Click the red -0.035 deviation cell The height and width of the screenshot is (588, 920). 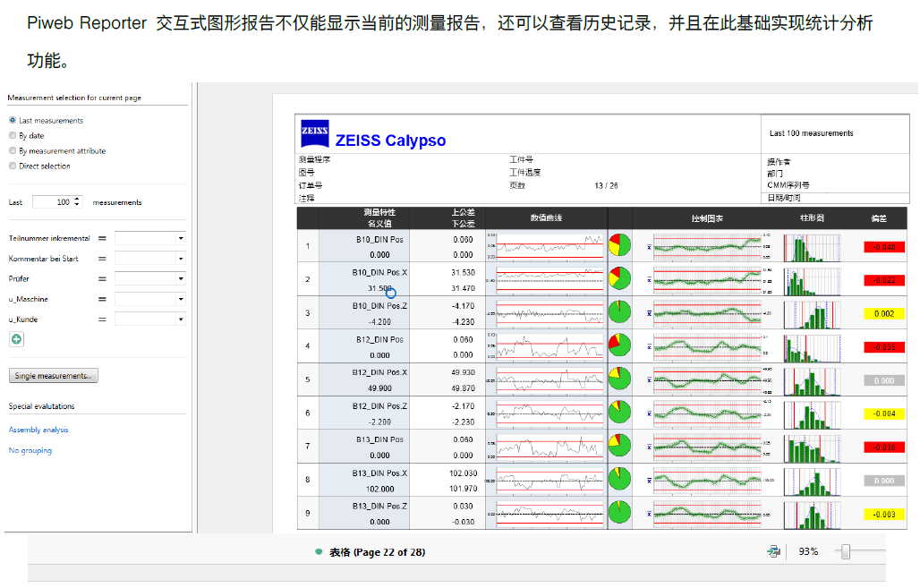(884, 347)
